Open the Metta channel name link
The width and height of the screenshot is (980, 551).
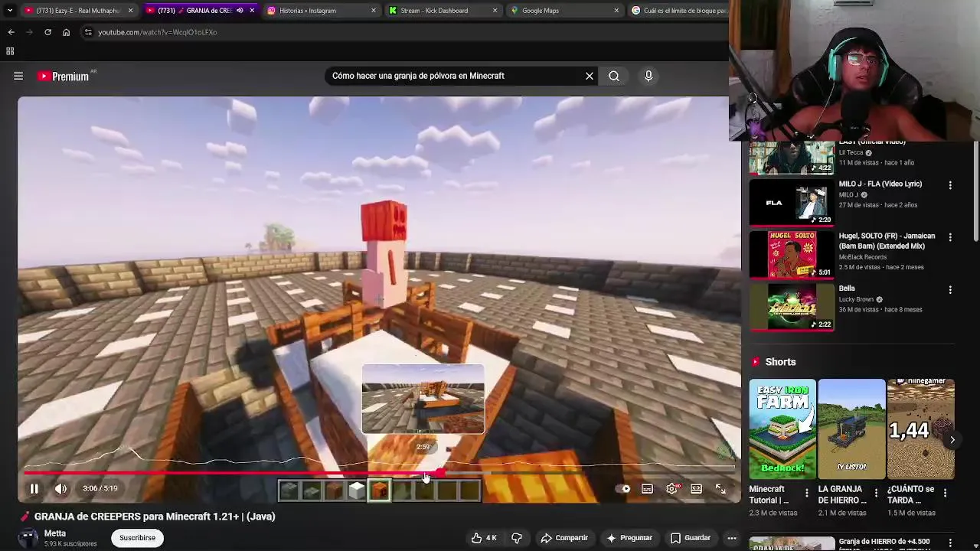(55, 533)
